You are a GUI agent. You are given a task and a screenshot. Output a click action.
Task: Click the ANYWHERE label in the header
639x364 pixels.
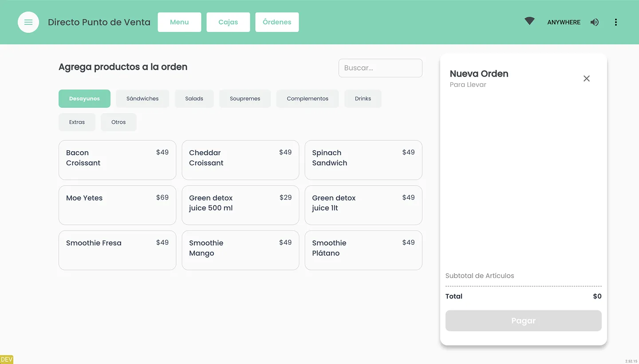click(x=564, y=22)
